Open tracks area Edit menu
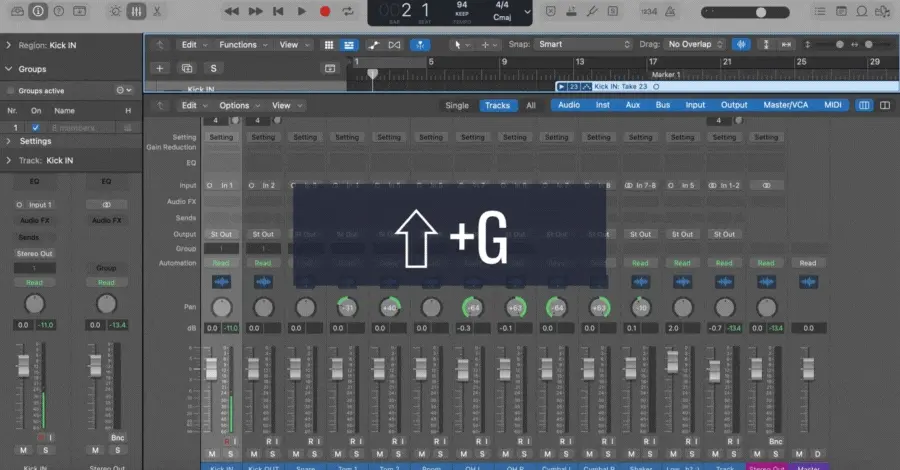Image resolution: width=900 pixels, height=470 pixels. (194, 45)
